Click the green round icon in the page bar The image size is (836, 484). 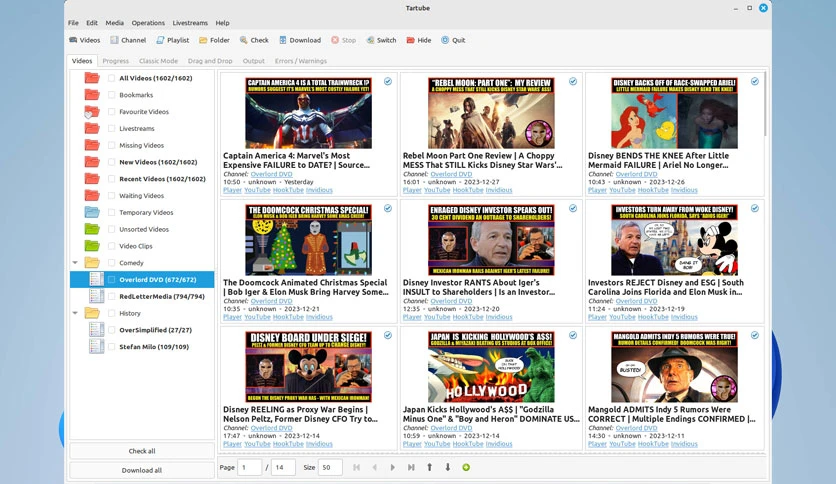pos(466,467)
